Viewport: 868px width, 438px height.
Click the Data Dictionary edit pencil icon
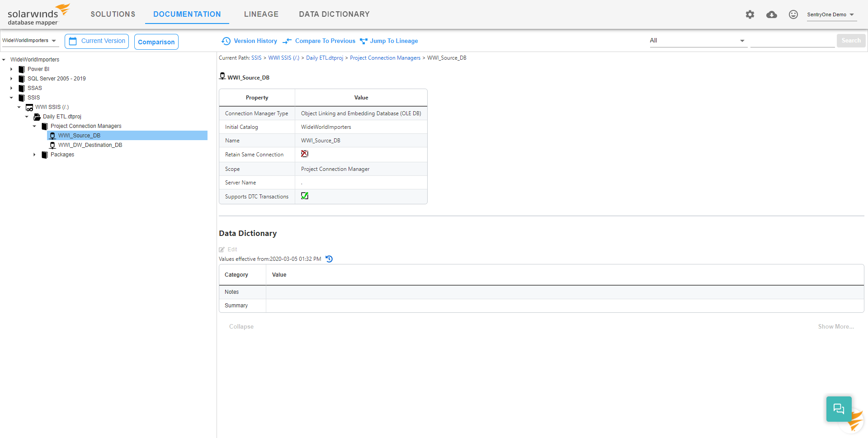coord(222,250)
